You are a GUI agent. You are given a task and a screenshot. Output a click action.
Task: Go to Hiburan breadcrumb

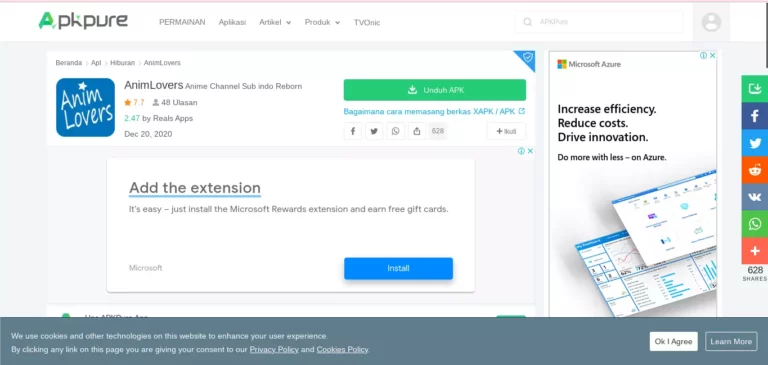122,63
